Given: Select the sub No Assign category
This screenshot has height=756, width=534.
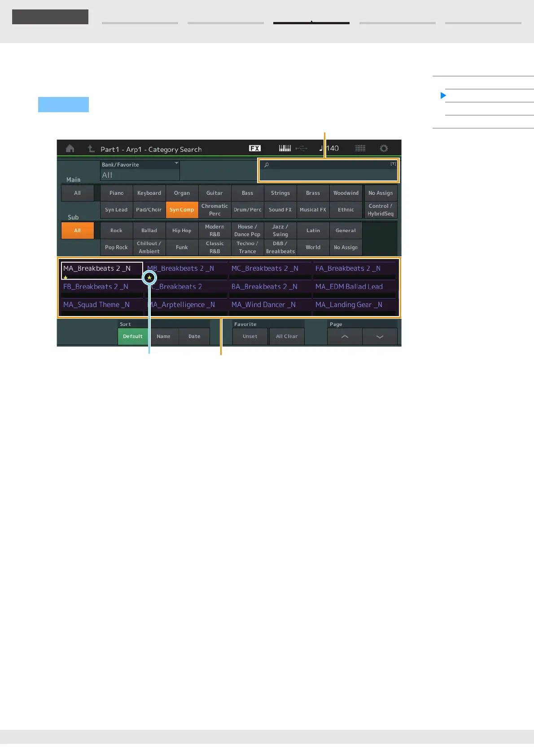Looking at the screenshot, I should click(x=346, y=247).
